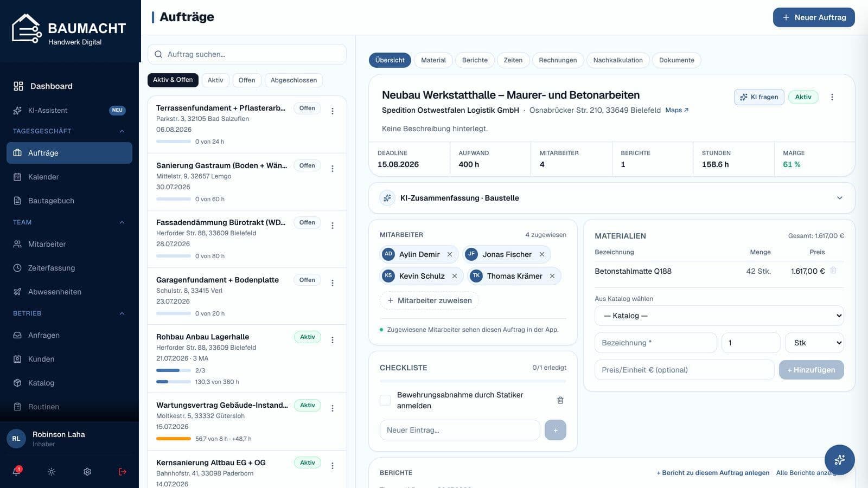
Task: Open the KI-Assistent sidebar entry
Action: (69, 110)
